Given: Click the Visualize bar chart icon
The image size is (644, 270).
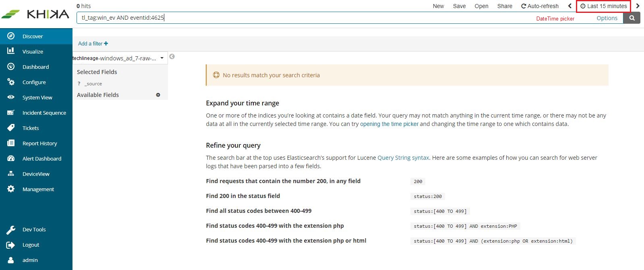Looking at the screenshot, I should [x=11, y=51].
